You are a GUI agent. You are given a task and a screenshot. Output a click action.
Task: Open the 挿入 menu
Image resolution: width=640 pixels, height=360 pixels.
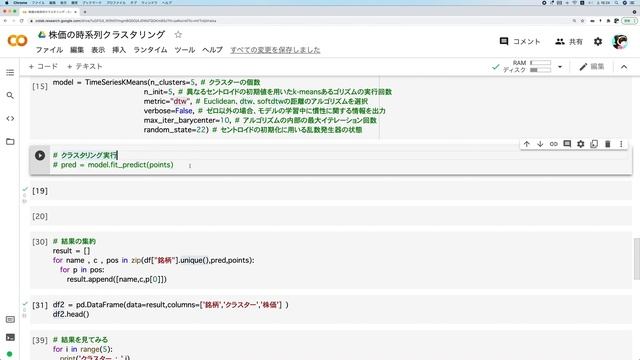(119, 50)
